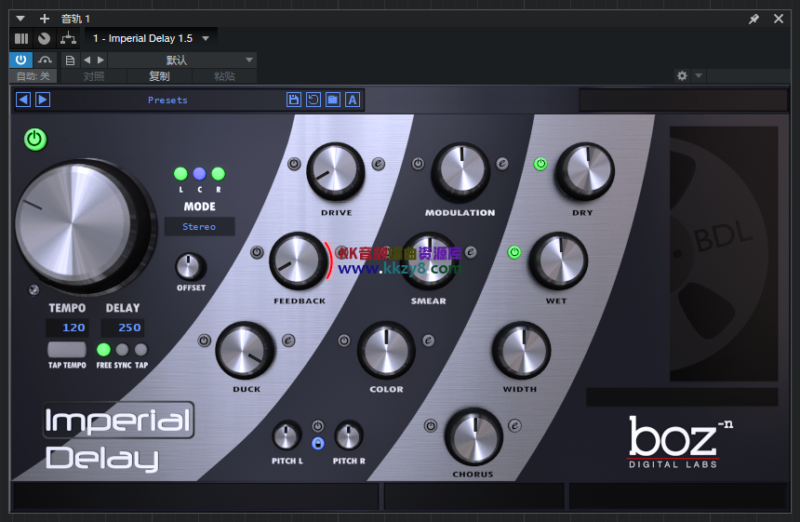Open the plugin selector dropdown Imperial Delay 1.5
The height and width of the screenshot is (522, 800).
click(151, 38)
